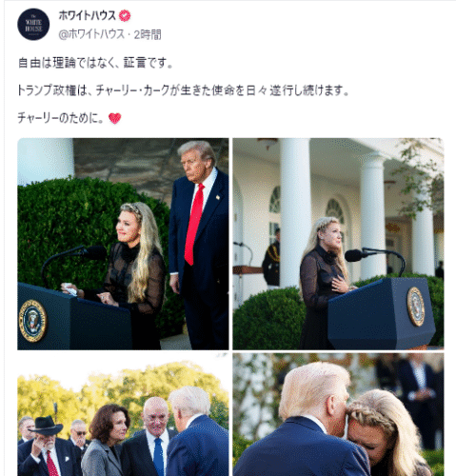Click the sentence starting with トランプ政権は

point(183,90)
